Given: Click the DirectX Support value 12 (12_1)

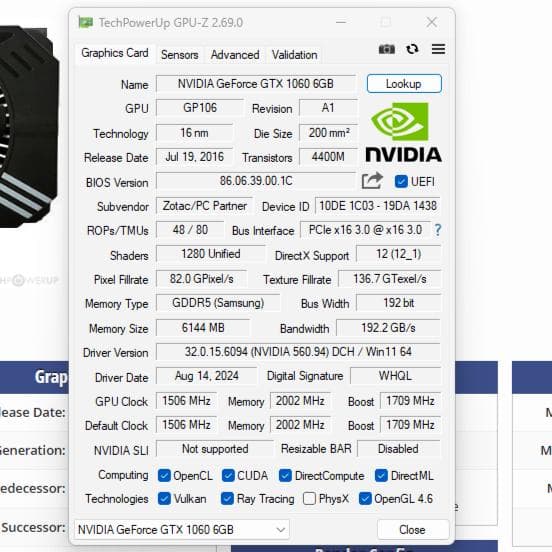Looking at the screenshot, I should click(399, 254).
